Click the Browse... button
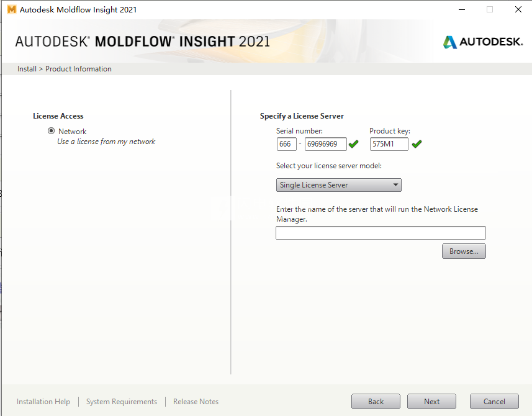This screenshot has height=416, width=532. tap(464, 251)
